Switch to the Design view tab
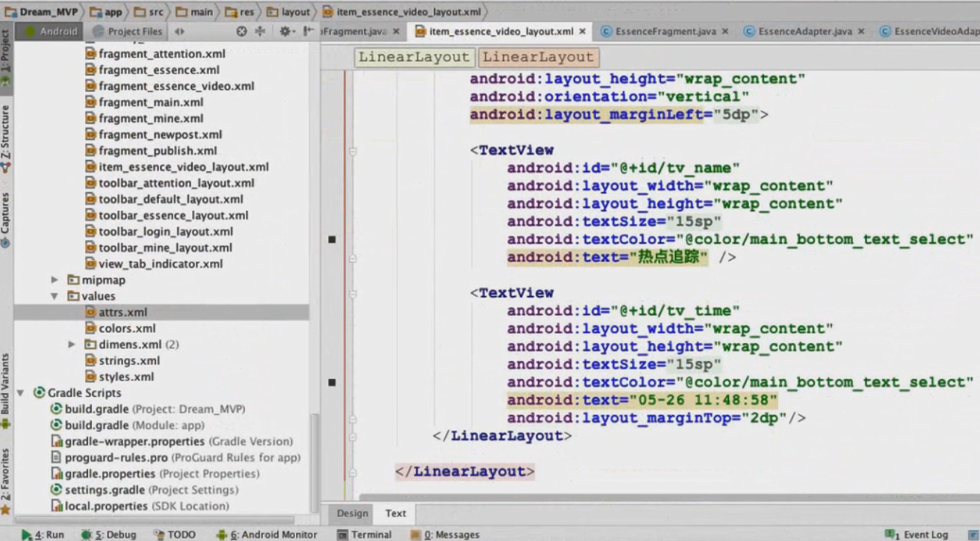Viewport: 980px width, 541px height. 353,513
